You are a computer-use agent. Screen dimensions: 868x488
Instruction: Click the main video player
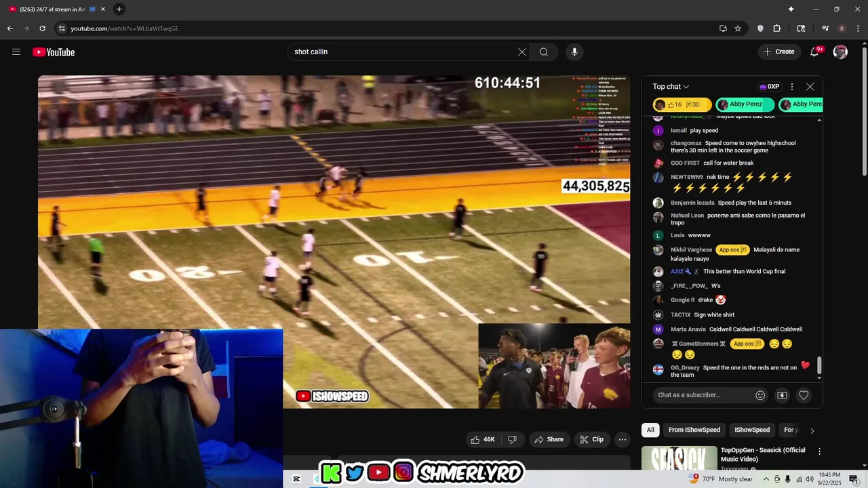pos(334,242)
